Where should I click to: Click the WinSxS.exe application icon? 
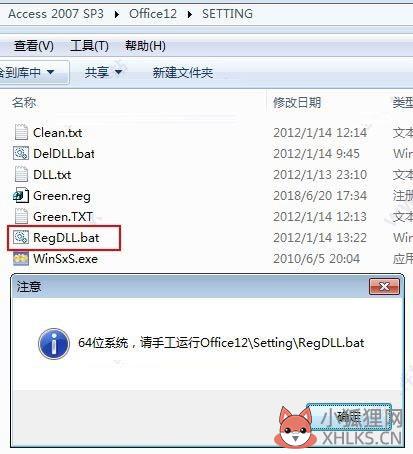(21, 258)
